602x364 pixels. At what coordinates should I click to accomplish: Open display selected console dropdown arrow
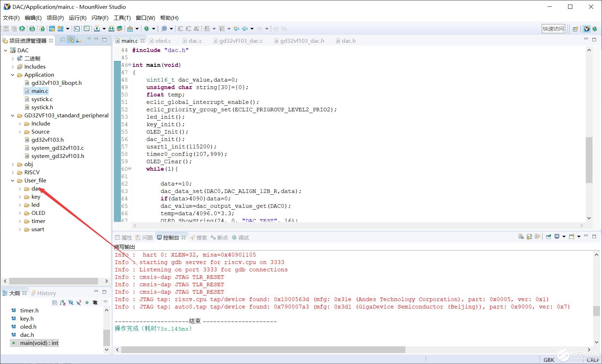click(x=564, y=236)
